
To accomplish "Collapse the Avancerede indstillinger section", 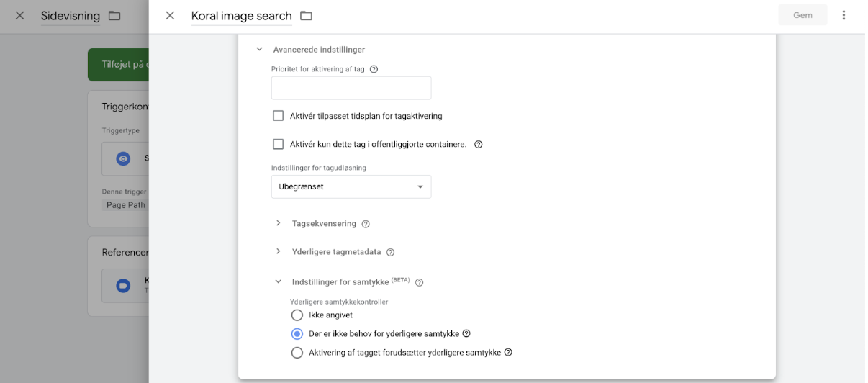I will (260, 50).
